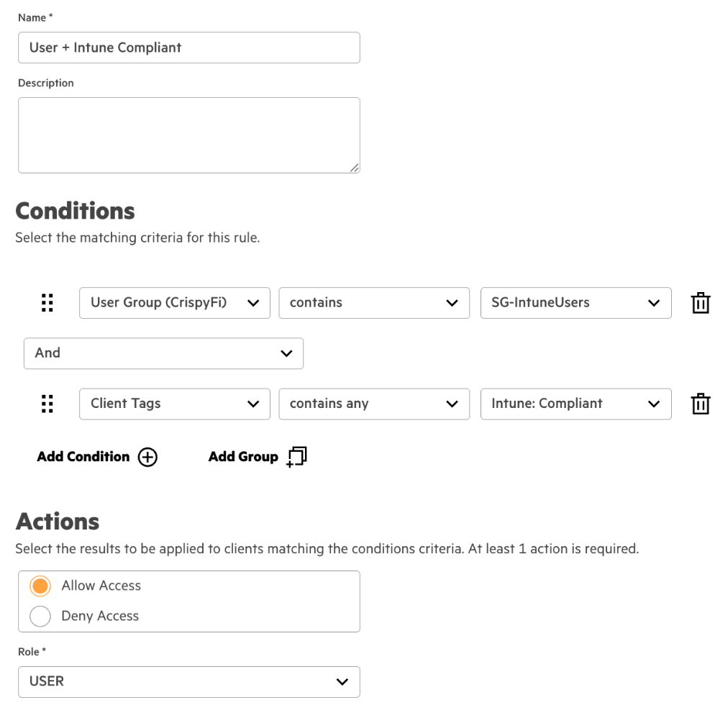Delete the Client Tags condition row
This screenshot has width=728, height=718.
coord(700,404)
